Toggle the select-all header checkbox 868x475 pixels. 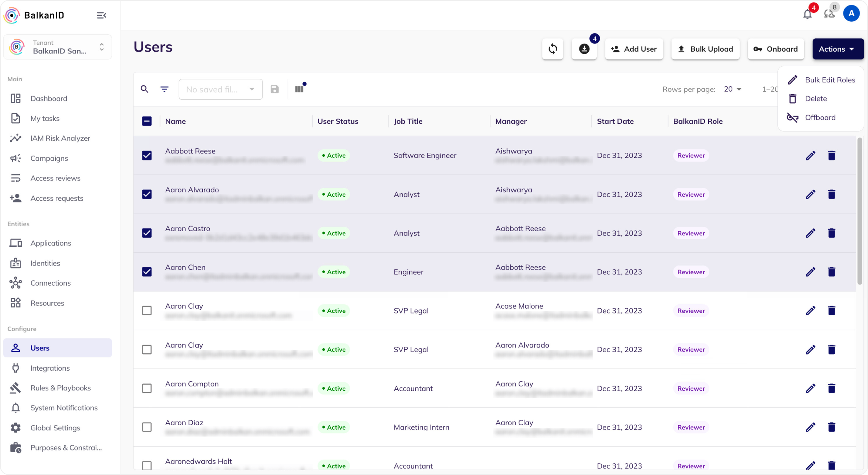147,121
